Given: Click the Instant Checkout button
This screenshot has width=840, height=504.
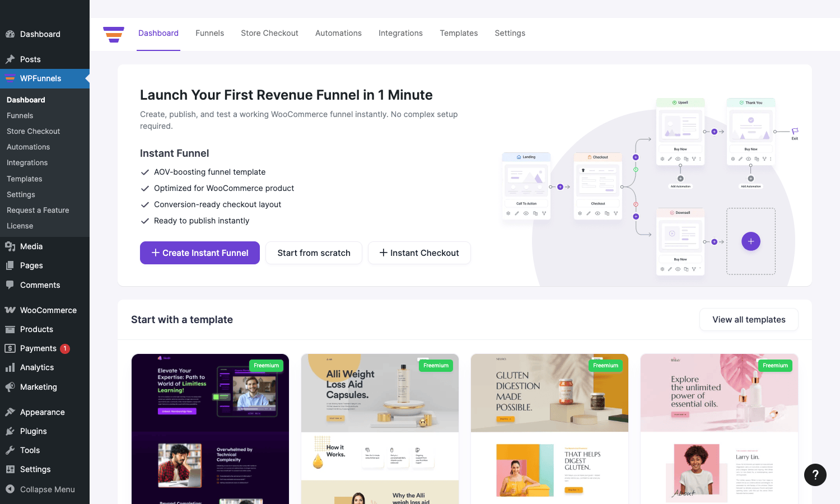Looking at the screenshot, I should point(419,253).
